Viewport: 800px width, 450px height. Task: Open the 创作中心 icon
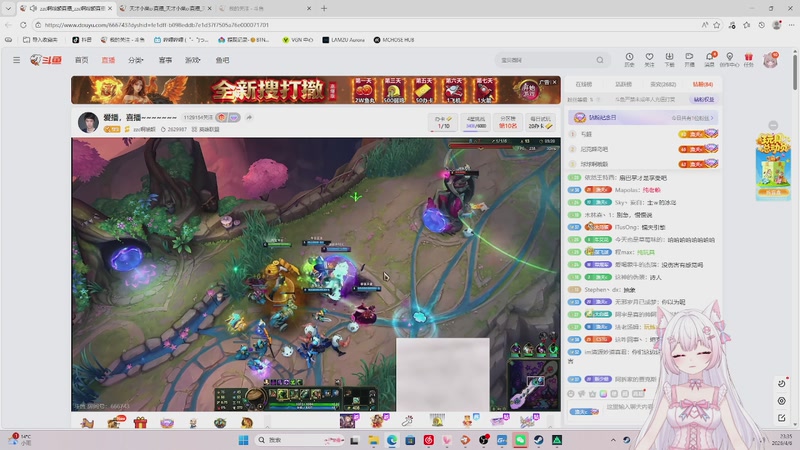click(730, 60)
